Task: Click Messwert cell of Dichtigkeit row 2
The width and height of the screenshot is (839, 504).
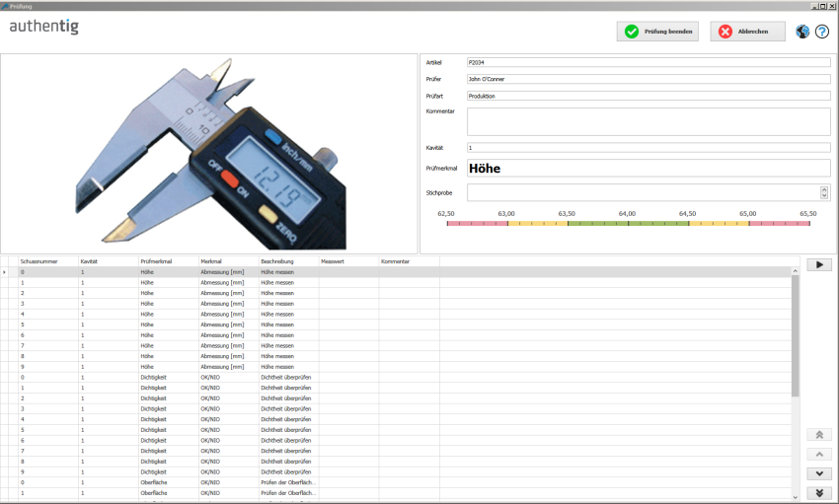Action: click(348, 398)
